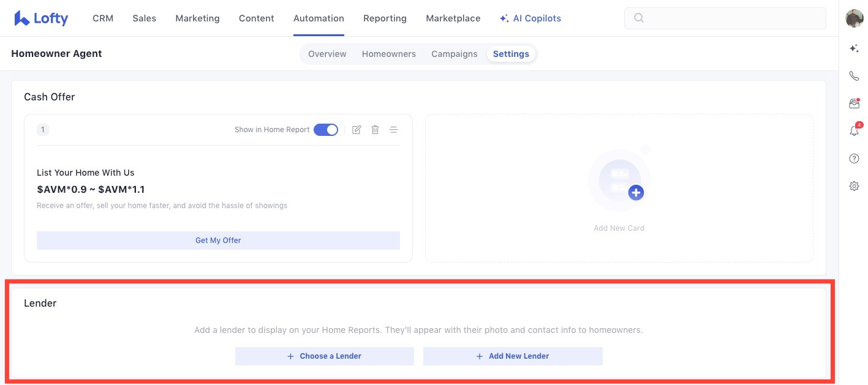This screenshot has height=385, width=868.
Task: Switch to the Campaigns tab
Action: click(454, 54)
